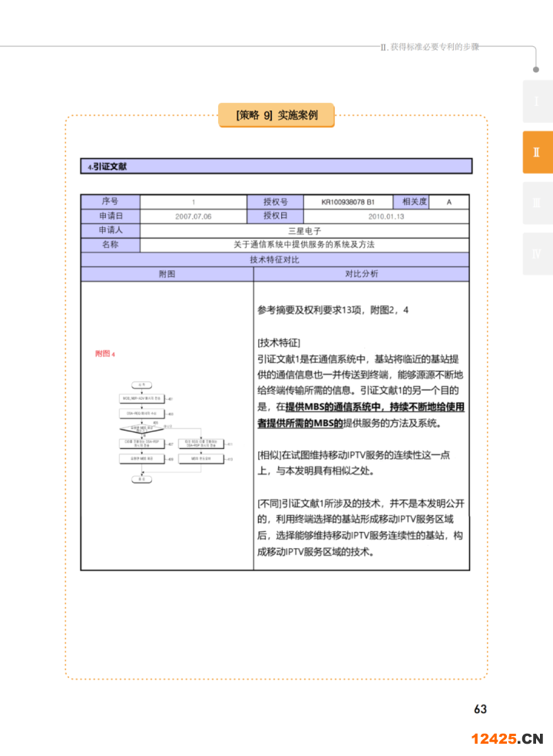
Task: Click the 授权日 date 2010.01.13 cell
Action: click(x=386, y=216)
